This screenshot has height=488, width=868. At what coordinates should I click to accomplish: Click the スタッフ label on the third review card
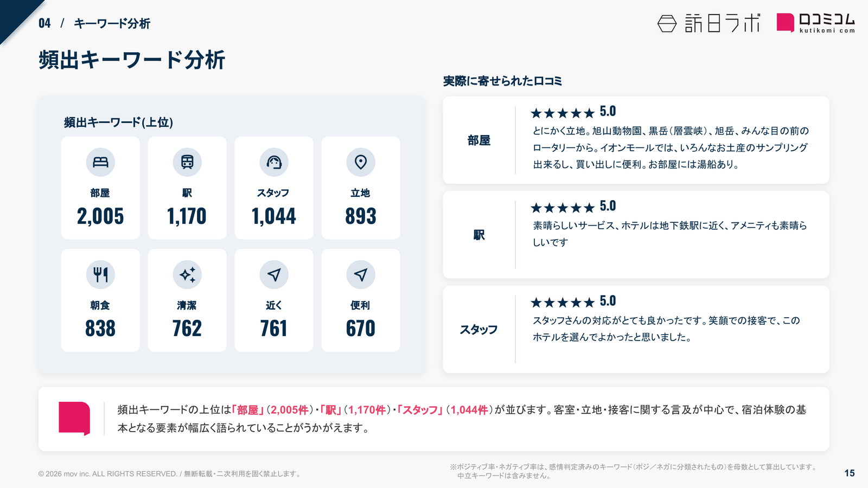coord(479,330)
